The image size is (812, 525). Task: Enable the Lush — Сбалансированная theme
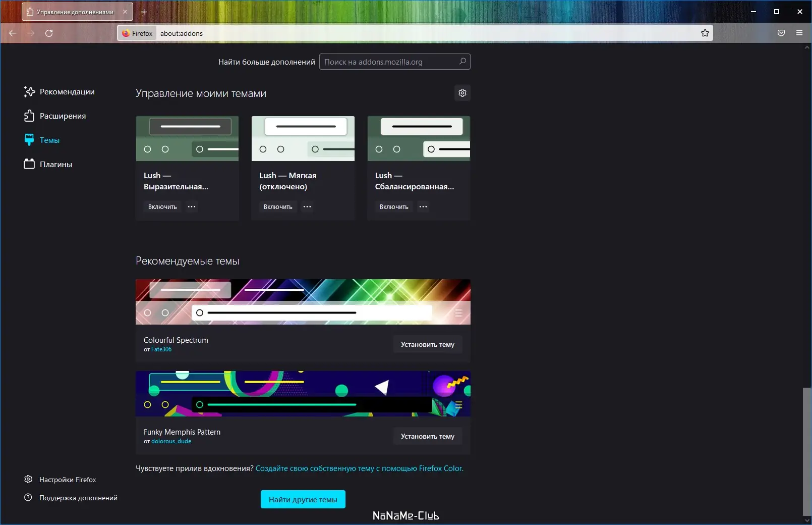[x=394, y=207]
